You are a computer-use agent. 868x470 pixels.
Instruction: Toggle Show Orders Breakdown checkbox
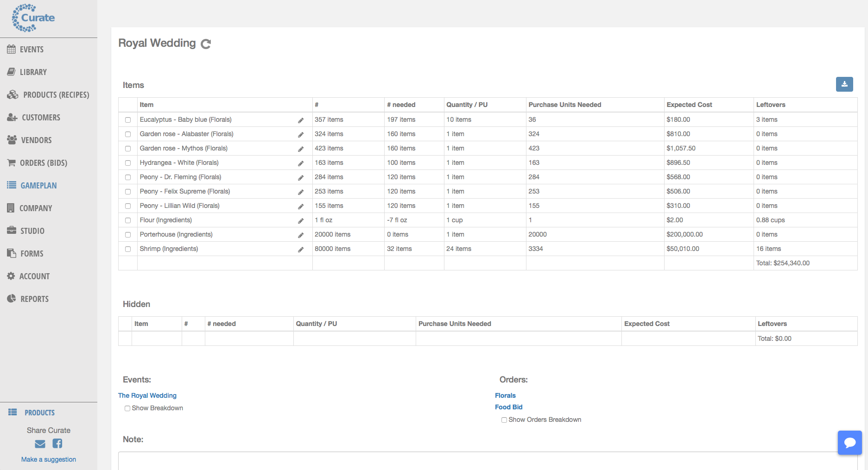pyautogui.click(x=504, y=420)
